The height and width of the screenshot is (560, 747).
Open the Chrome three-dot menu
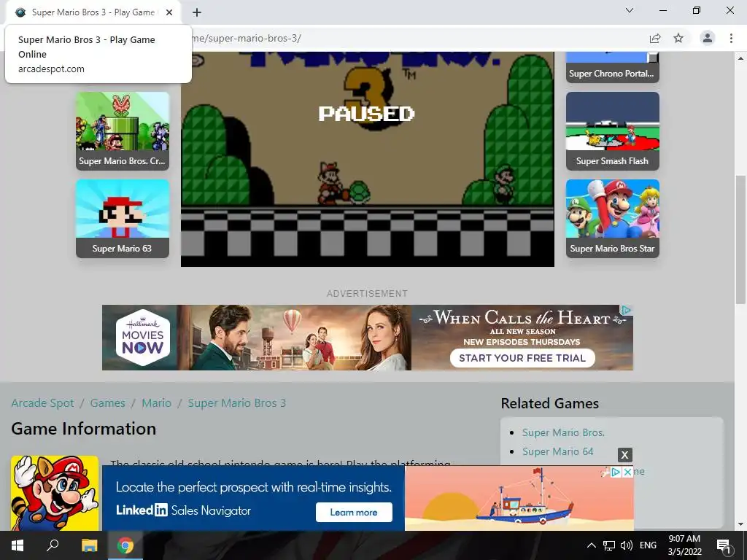tap(731, 38)
